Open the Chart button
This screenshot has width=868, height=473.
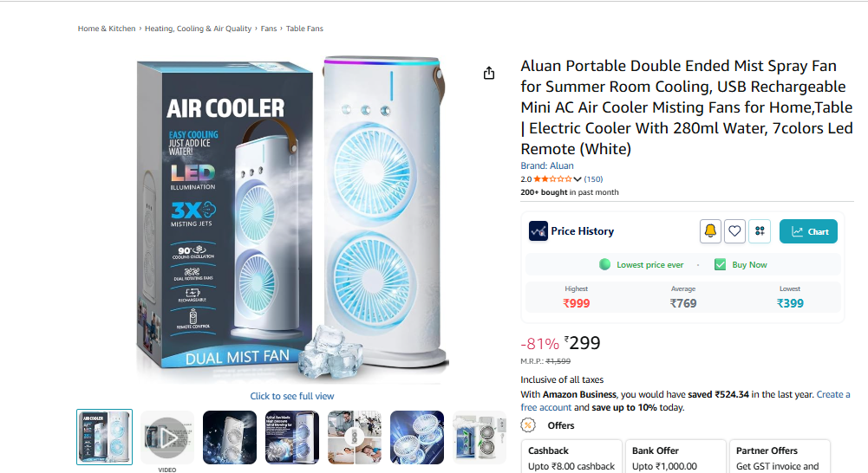click(x=808, y=231)
